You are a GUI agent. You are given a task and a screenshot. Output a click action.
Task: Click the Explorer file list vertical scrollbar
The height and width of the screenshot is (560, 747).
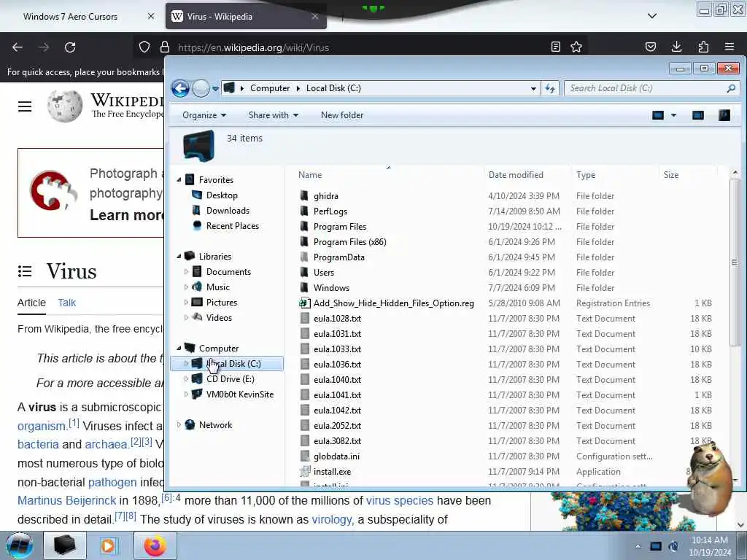pos(735,262)
